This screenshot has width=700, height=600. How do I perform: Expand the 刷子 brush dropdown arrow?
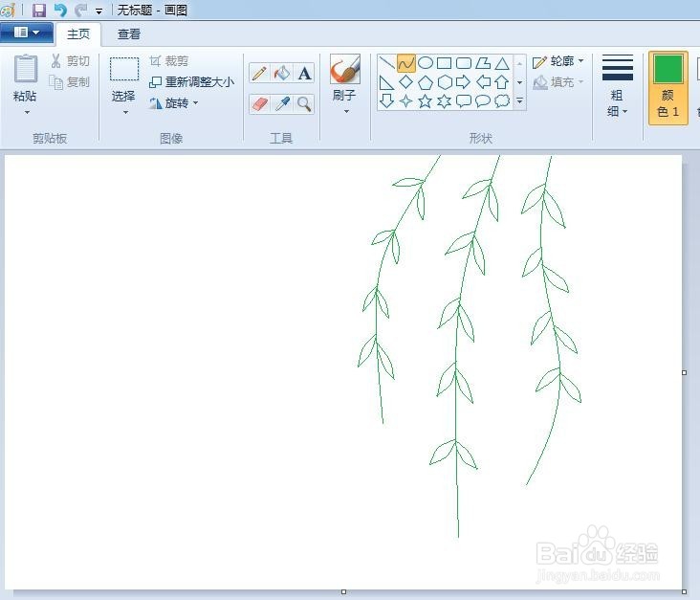pyautogui.click(x=346, y=112)
